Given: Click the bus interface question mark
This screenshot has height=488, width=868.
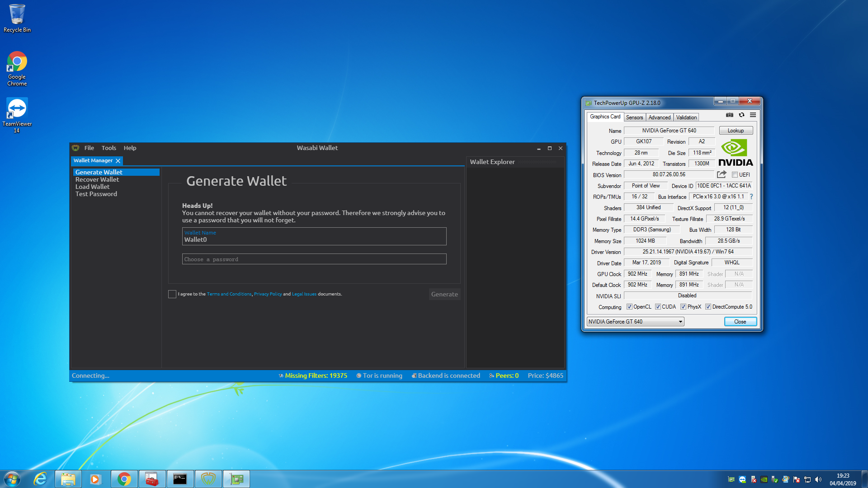Looking at the screenshot, I should coord(751,197).
